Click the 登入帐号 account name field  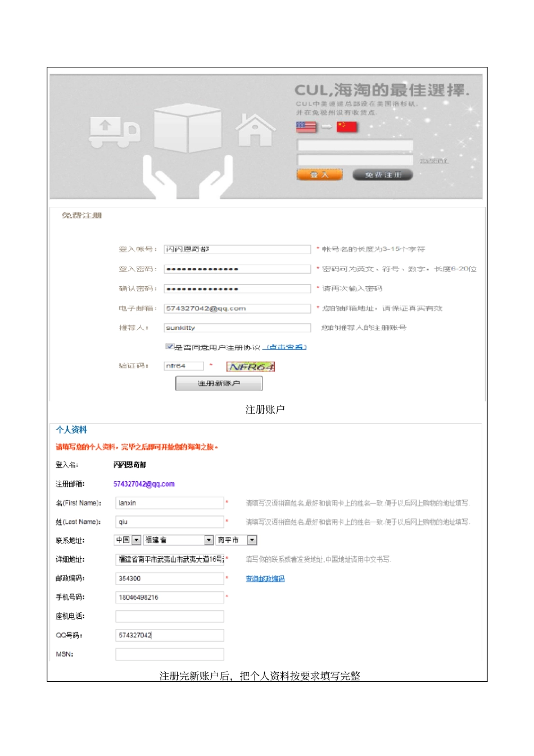[237, 249]
